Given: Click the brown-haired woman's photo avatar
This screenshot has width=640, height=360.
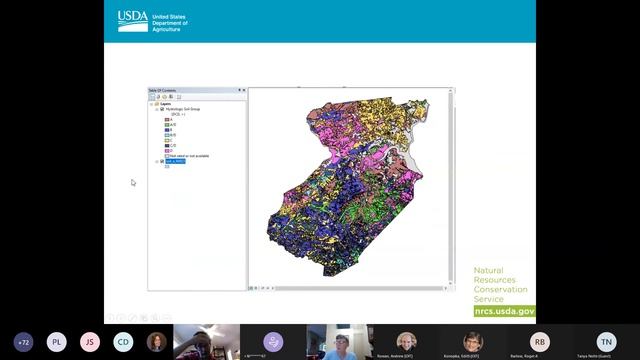Looking at the screenshot, I should 156,342.
